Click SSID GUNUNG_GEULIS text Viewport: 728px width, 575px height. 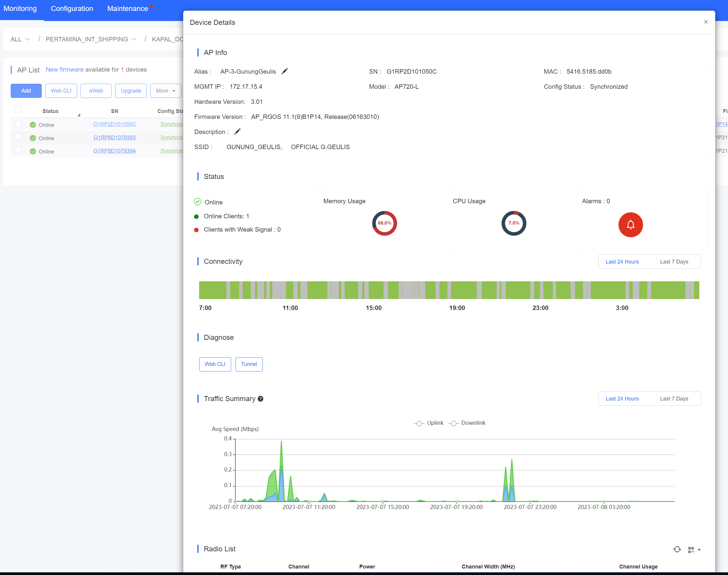point(254,147)
